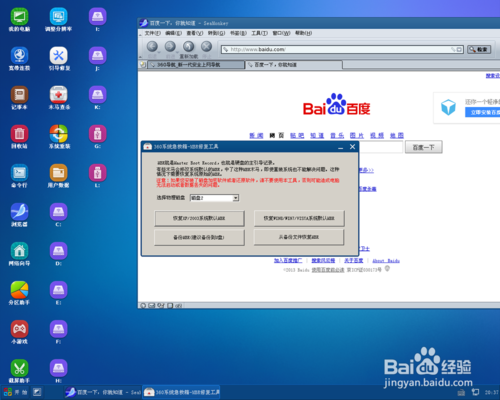Screen dimensions: 500x400
Task: Launch the 分区助手 partition assistant icon
Action: pos(19,293)
